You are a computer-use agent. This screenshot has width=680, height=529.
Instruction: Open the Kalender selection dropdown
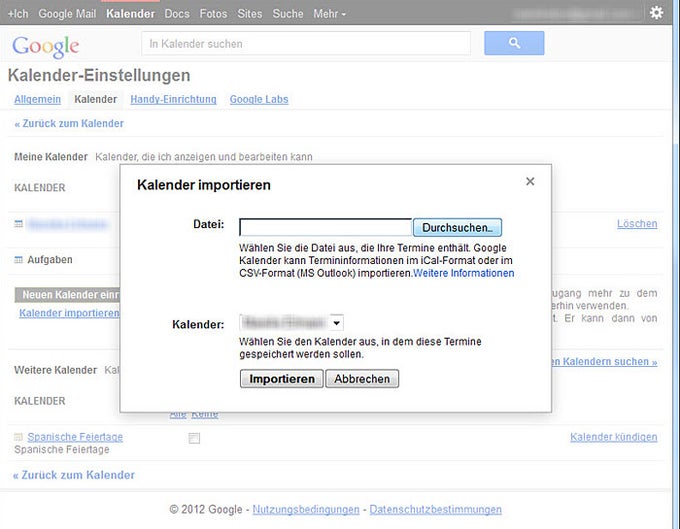291,323
